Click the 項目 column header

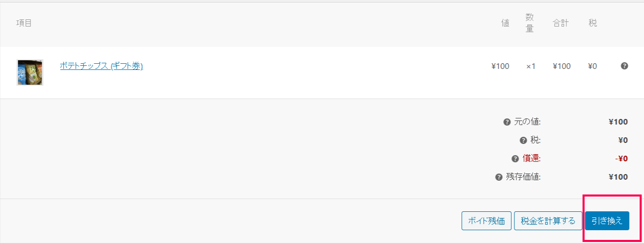(x=24, y=23)
